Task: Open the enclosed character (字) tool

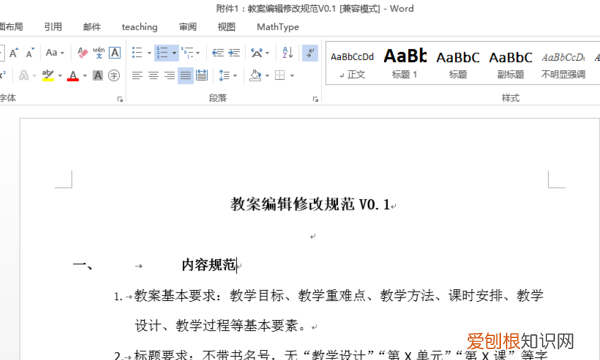Action: coord(114,75)
